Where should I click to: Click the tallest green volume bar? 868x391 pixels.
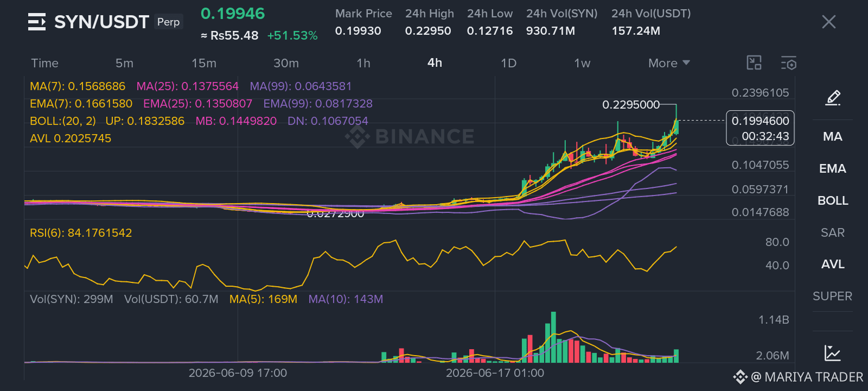(553, 337)
